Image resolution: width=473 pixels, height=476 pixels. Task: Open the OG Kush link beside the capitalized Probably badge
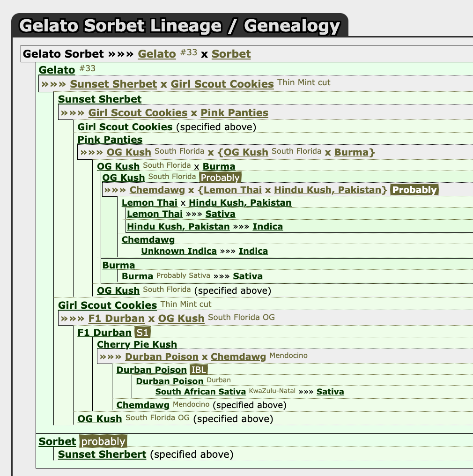click(x=124, y=177)
